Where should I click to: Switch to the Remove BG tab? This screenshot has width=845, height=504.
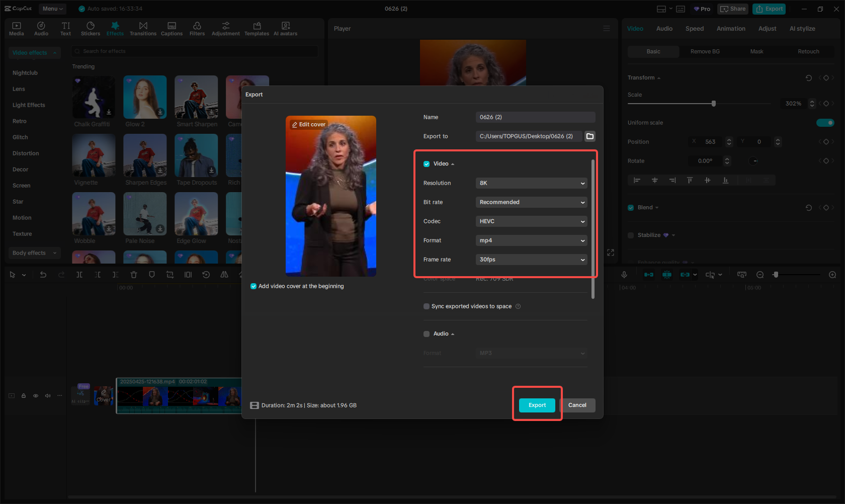coord(705,51)
